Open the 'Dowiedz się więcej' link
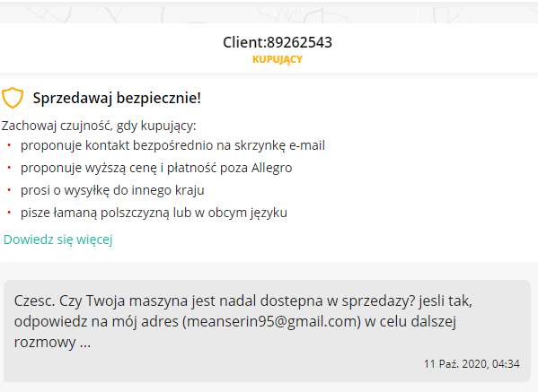Image resolution: width=538 pixels, height=392 pixels. [x=58, y=240]
